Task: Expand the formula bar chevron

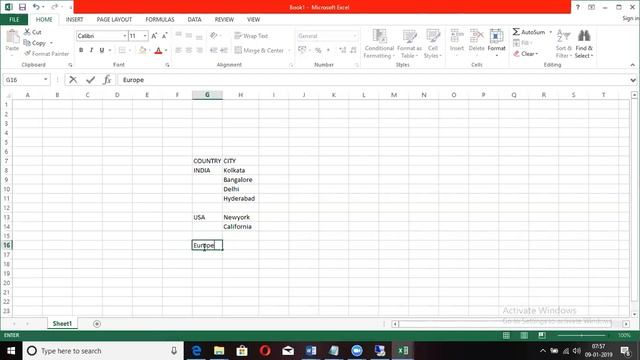Action: click(x=633, y=80)
